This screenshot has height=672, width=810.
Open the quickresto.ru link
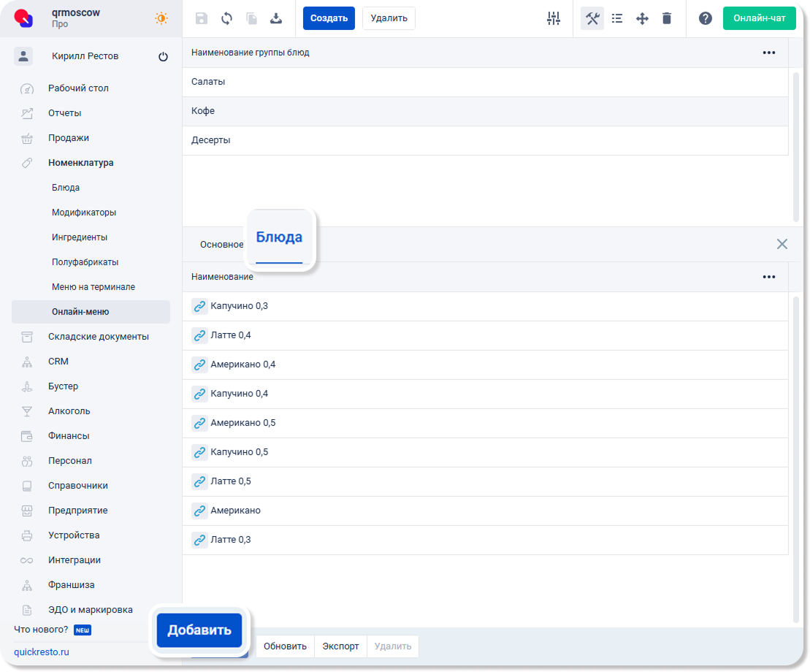tap(42, 652)
